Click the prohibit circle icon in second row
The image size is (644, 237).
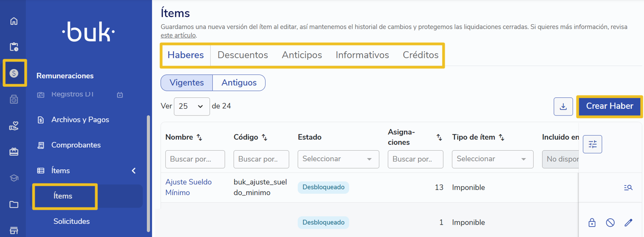(610, 222)
